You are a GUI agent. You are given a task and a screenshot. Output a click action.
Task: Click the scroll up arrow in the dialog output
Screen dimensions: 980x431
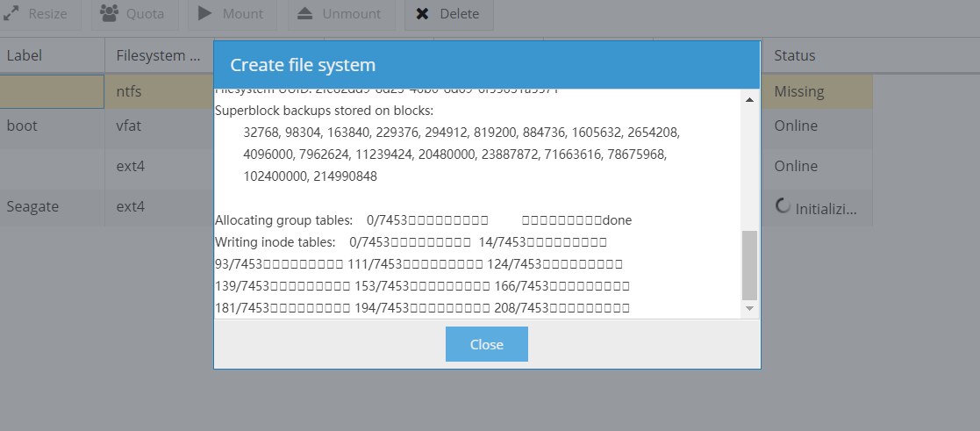tap(749, 99)
